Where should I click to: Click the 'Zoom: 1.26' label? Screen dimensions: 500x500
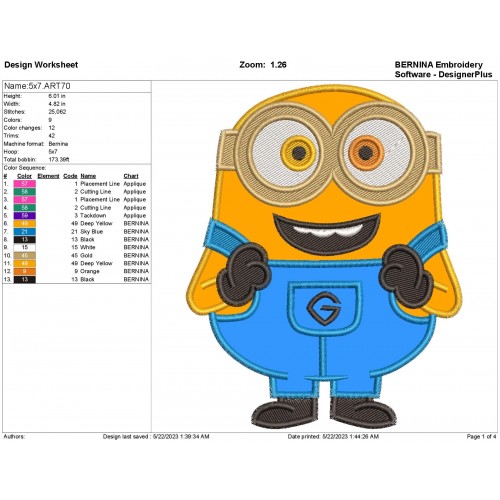263,65
